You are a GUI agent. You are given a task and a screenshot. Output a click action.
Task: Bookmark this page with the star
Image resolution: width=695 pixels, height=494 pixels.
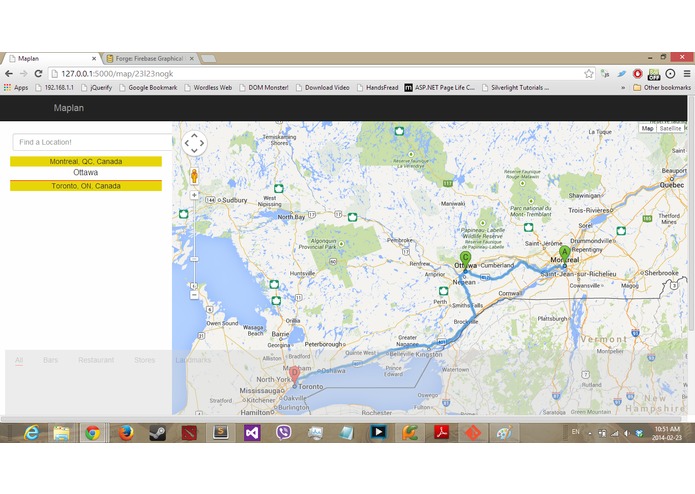(588, 74)
